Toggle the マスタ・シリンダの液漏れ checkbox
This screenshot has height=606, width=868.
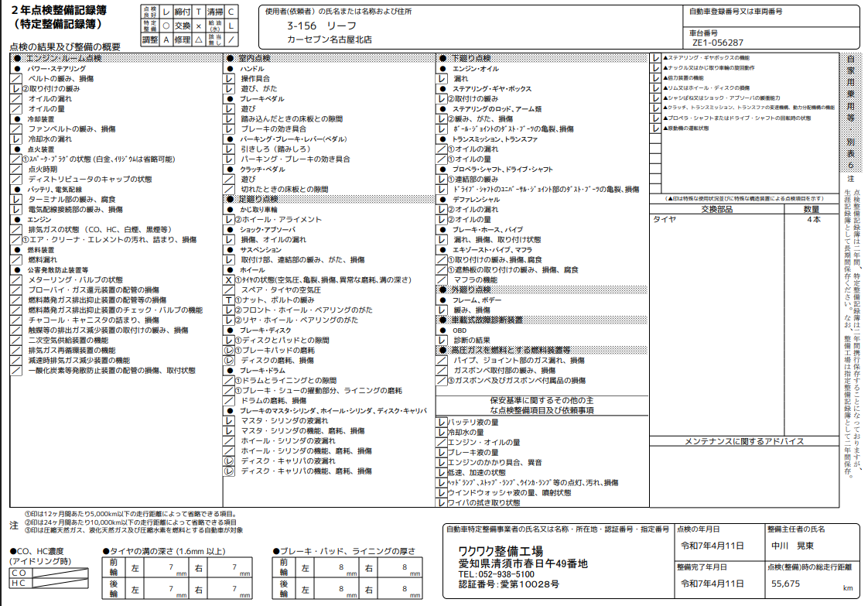tap(229, 421)
